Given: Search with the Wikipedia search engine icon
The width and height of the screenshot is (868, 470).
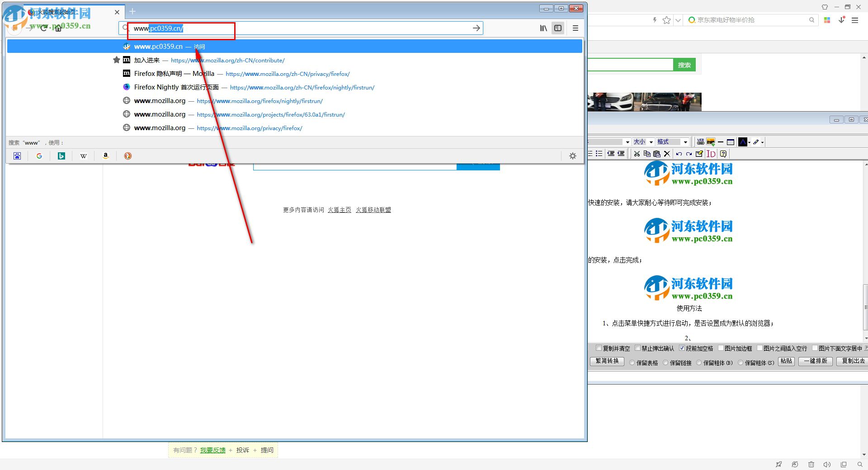Looking at the screenshot, I should point(83,155).
